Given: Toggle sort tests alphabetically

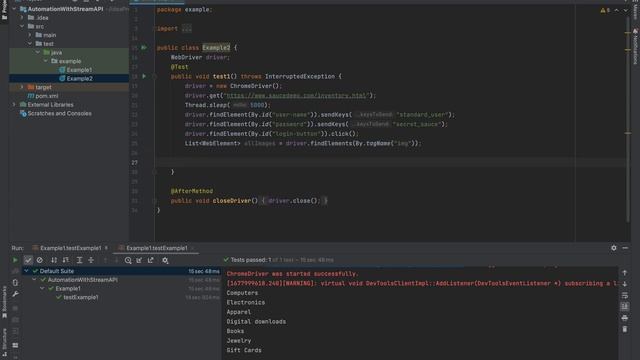Looking at the screenshot, I should tap(54, 260).
